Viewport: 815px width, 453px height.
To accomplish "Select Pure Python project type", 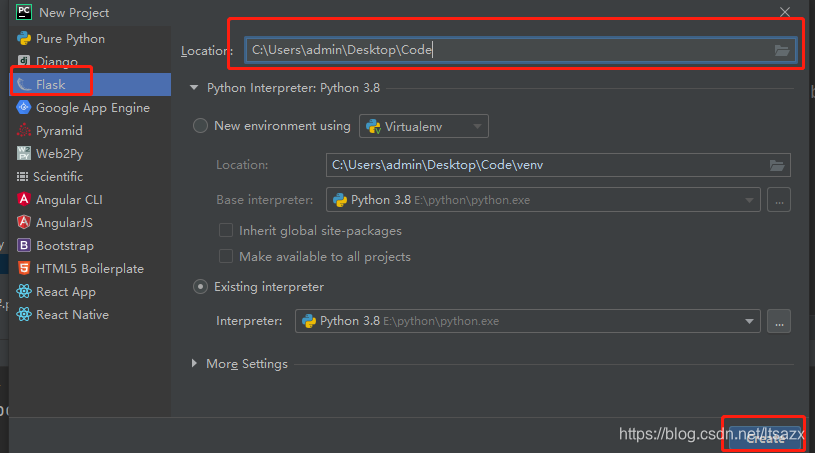I will coord(90,38).
